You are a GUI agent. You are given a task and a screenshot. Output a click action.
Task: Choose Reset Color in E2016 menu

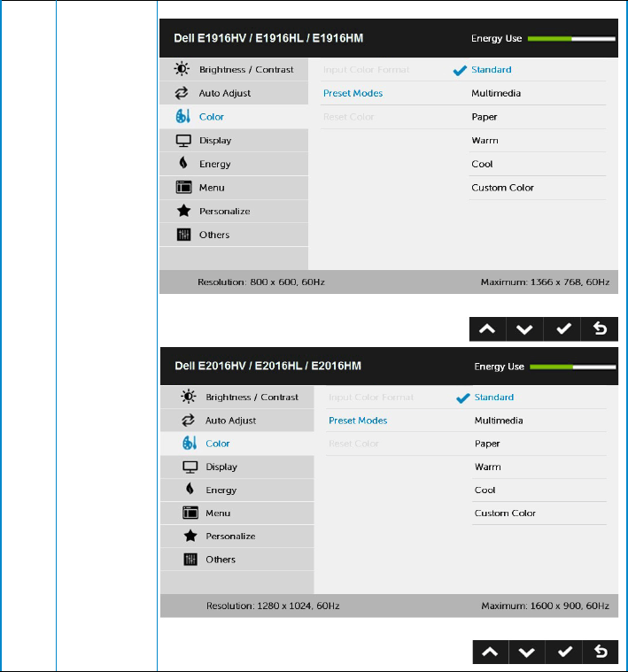[x=353, y=444]
